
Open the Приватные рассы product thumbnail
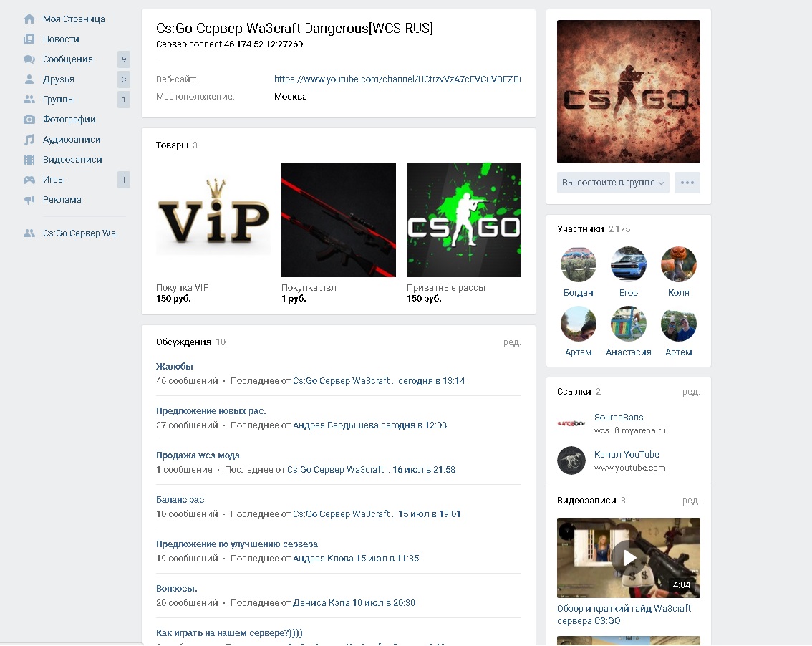(464, 220)
